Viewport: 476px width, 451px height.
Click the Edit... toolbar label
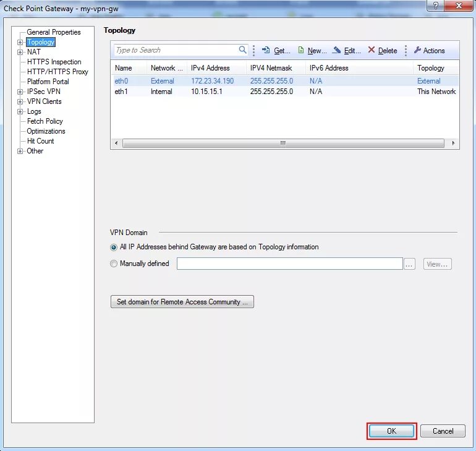pyautogui.click(x=352, y=51)
